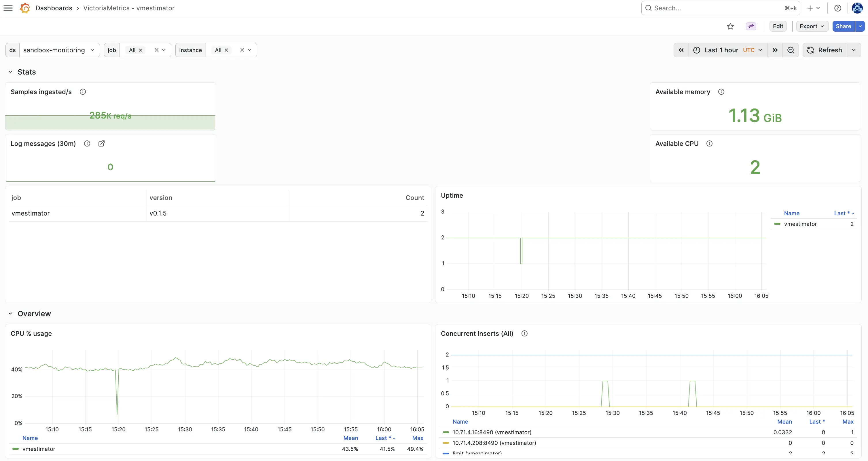This screenshot has height=461, width=868.
Task: Toggle vmestimator series in Uptime legend
Action: click(x=800, y=224)
